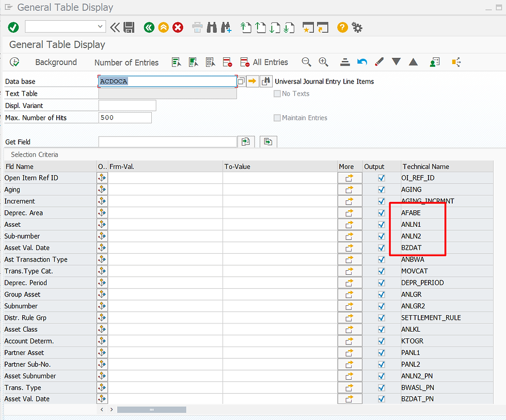This screenshot has height=420, width=506.
Task: Click the yellow arrow beside Data base field
Action: click(252, 81)
